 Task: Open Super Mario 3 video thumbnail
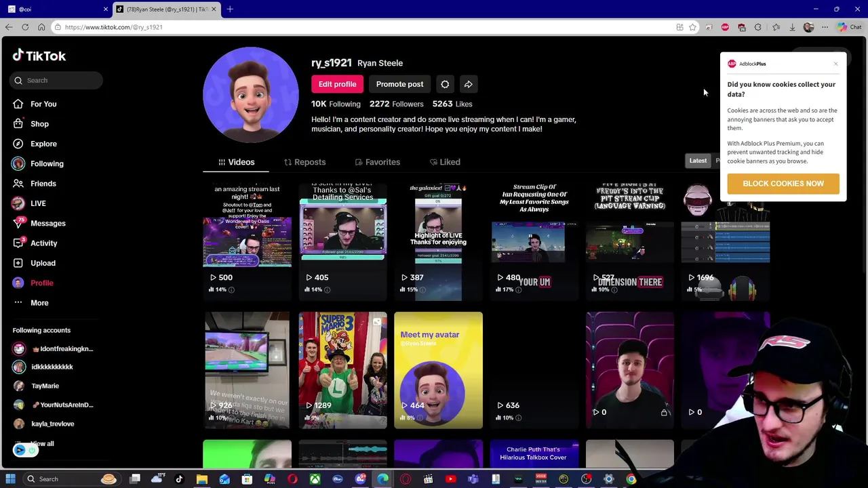(342, 370)
